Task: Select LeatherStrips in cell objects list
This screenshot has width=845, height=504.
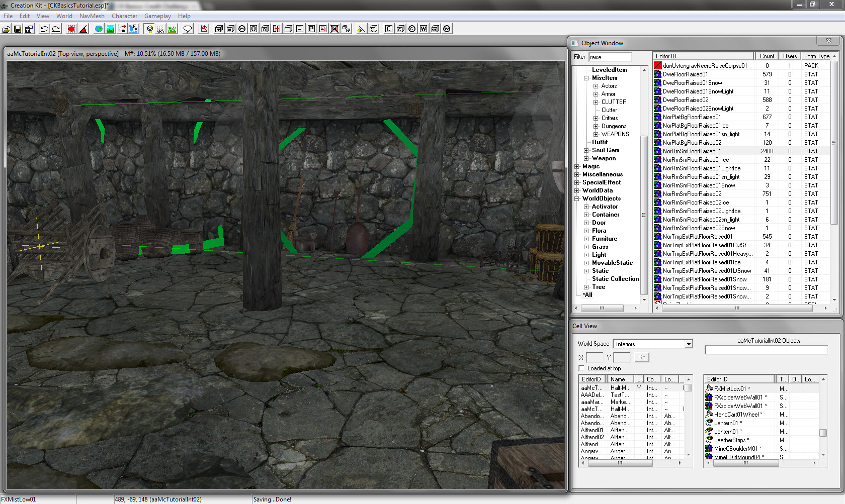Action: click(762, 440)
